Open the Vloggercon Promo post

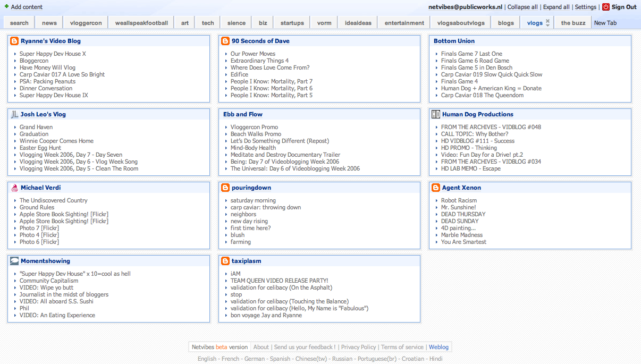pos(254,127)
